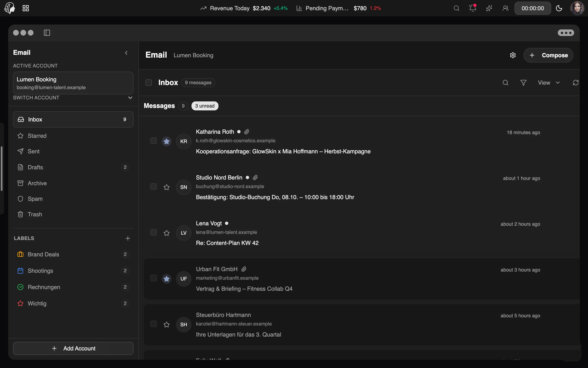
Task: Go to the Sent folder
Action: (x=73, y=151)
